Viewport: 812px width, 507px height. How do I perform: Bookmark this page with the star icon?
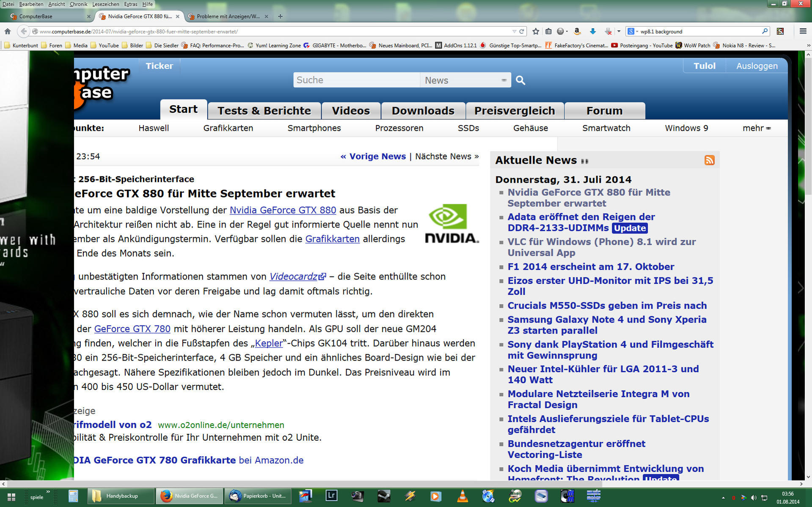pyautogui.click(x=536, y=31)
